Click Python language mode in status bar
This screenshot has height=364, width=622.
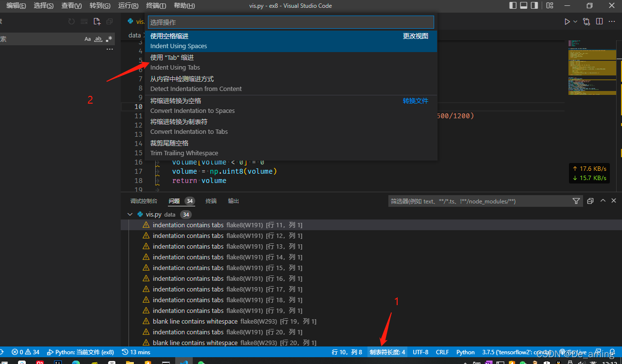(x=465, y=352)
